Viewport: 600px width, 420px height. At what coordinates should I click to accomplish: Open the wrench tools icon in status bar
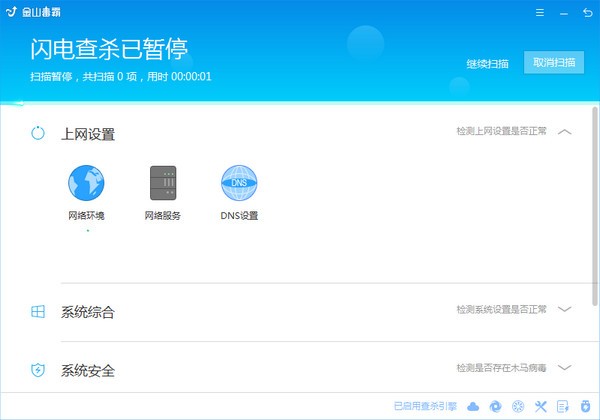(x=541, y=406)
